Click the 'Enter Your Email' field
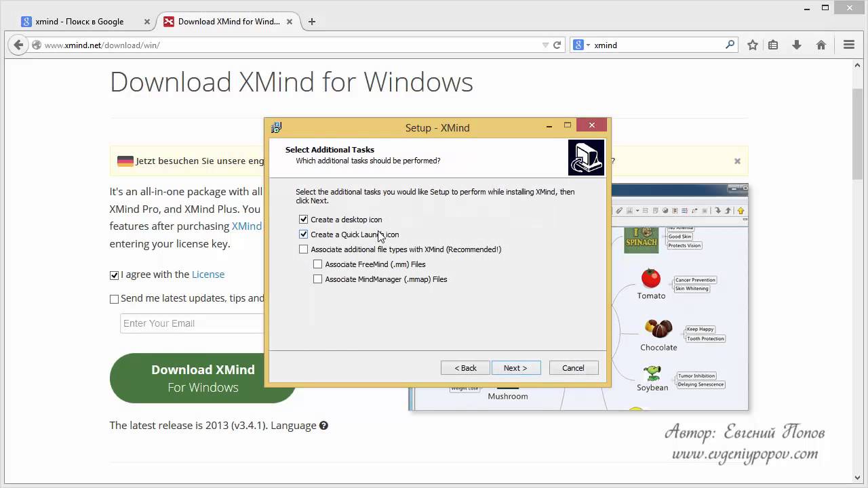 pos(192,323)
